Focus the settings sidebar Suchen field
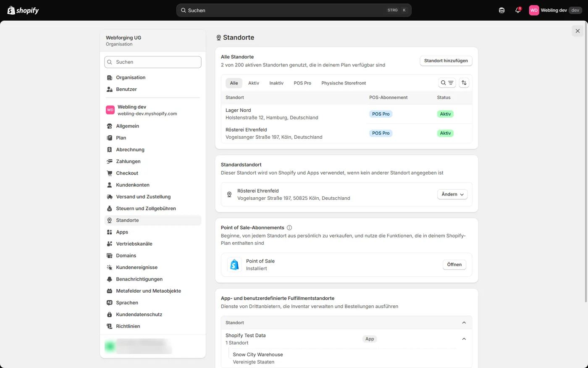Image resolution: width=588 pixels, height=368 pixels. click(x=153, y=62)
